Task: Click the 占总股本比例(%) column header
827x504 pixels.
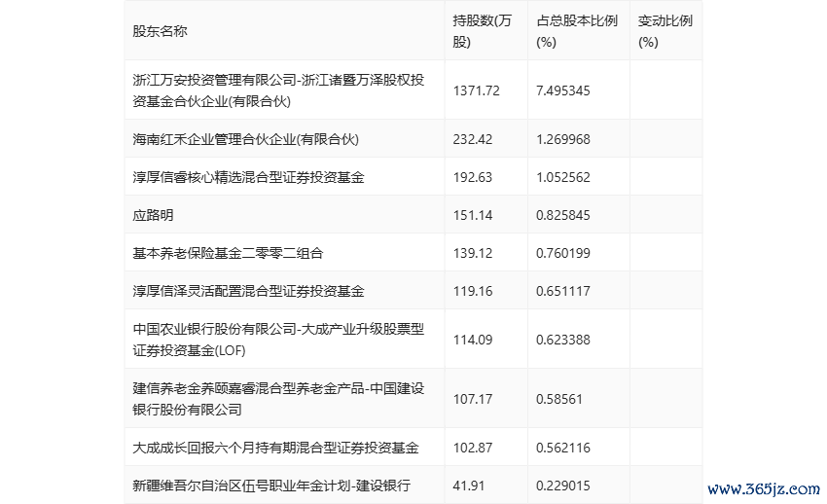Action: [x=577, y=31]
